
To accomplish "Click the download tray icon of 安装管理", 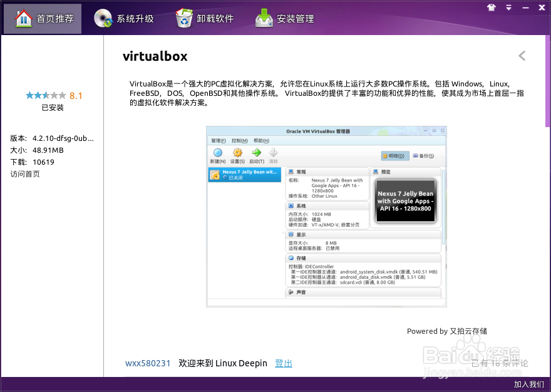I will [x=264, y=18].
